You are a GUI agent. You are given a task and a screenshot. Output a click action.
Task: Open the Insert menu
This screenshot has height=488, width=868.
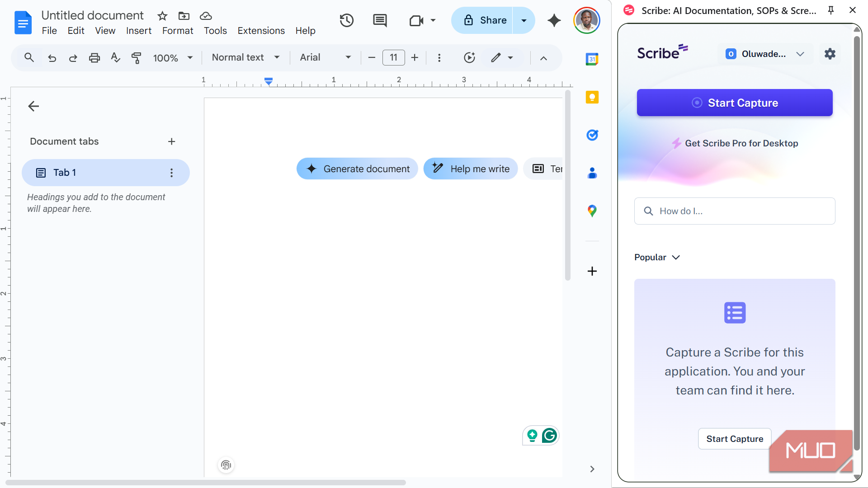click(139, 31)
